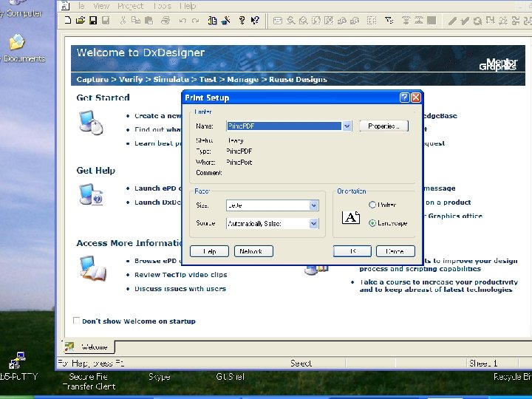Click the Print Setup context help icon
The image size is (532, 399).
click(404, 98)
